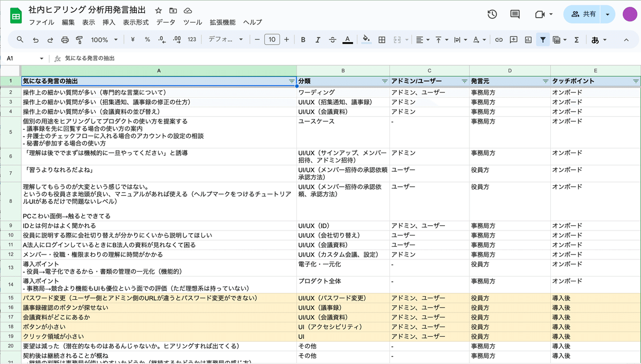Viewport: 641px width, 364px height.
Task: Open version history clock icon
Action: 493,14
